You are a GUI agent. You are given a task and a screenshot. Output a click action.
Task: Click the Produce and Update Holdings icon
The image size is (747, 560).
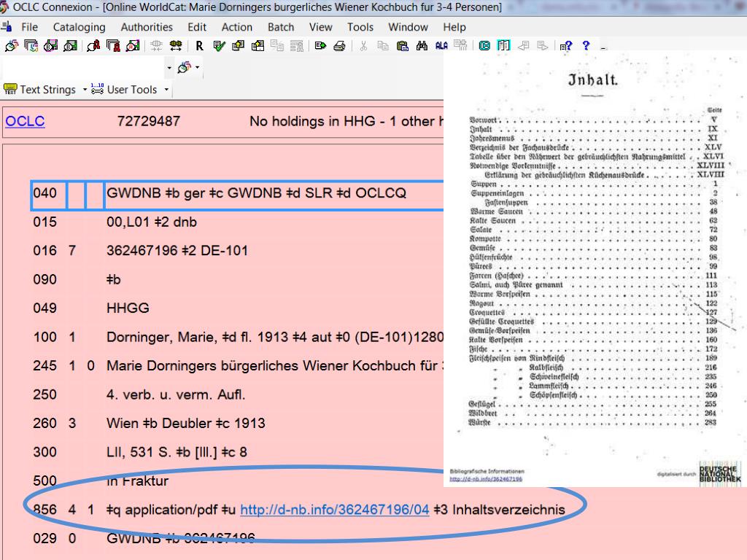coord(258,46)
